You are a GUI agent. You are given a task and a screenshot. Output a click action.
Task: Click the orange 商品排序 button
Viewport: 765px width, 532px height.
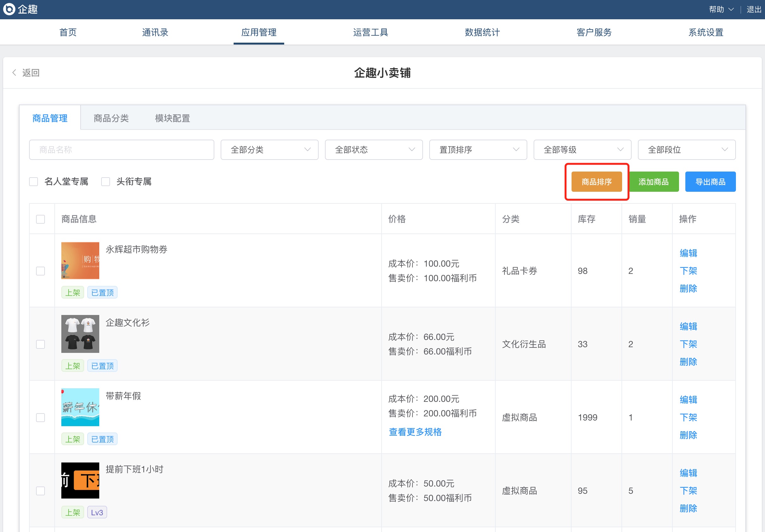pos(597,182)
